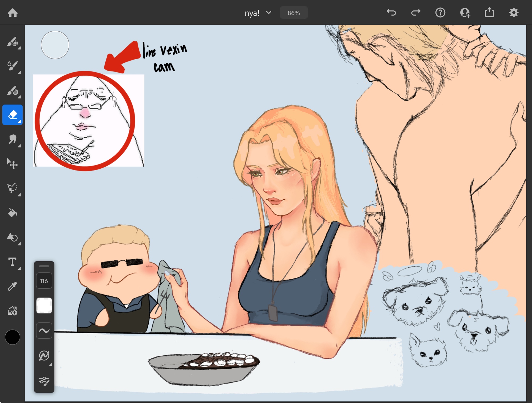This screenshot has width=532, height=403.
Task: Click the Home button
Action: pyautogui.click(x=13, y=13)
